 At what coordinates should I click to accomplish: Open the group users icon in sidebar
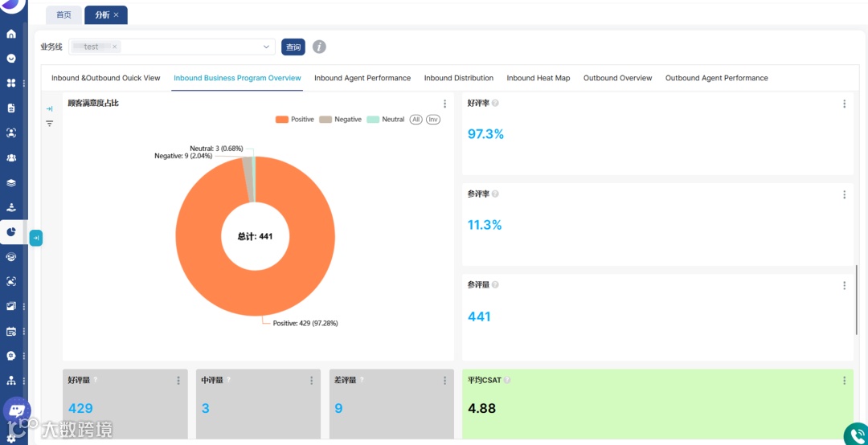tap(11, 157)
